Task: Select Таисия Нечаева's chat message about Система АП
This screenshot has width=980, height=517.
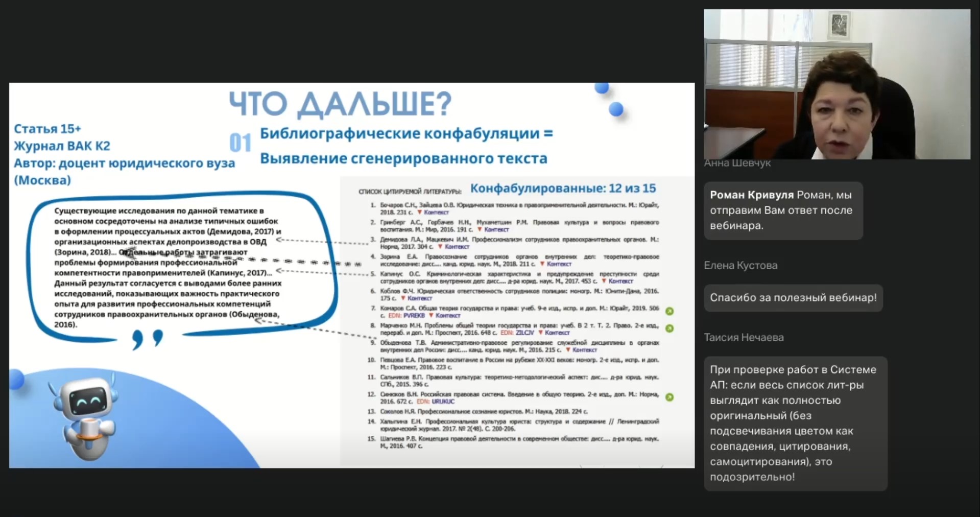Action: (795, 423)
